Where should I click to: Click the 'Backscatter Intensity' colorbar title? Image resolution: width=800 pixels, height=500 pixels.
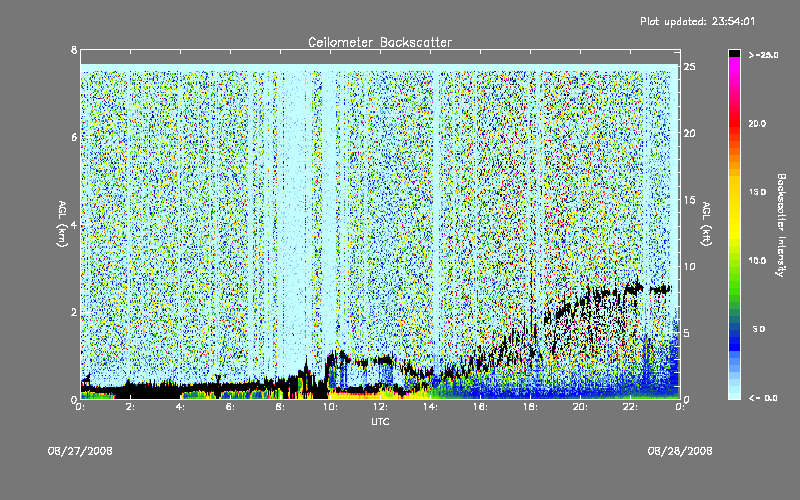point(781,225)
